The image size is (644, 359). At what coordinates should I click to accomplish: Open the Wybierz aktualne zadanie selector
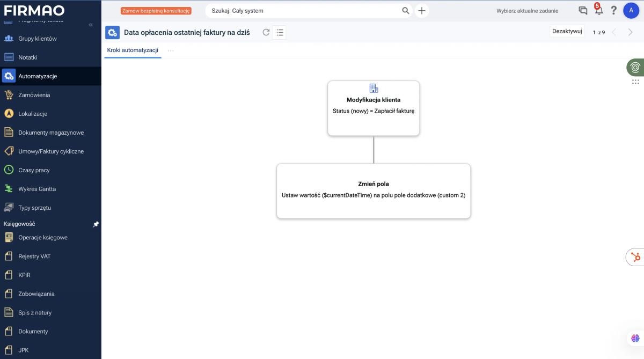(527, 11)
